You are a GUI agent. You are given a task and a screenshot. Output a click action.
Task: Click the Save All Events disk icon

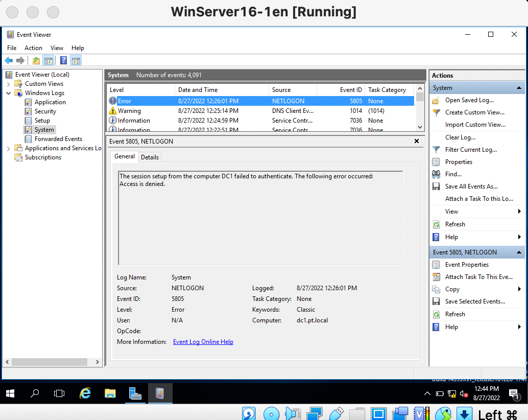pyautogui.click(x=436, y=186)
